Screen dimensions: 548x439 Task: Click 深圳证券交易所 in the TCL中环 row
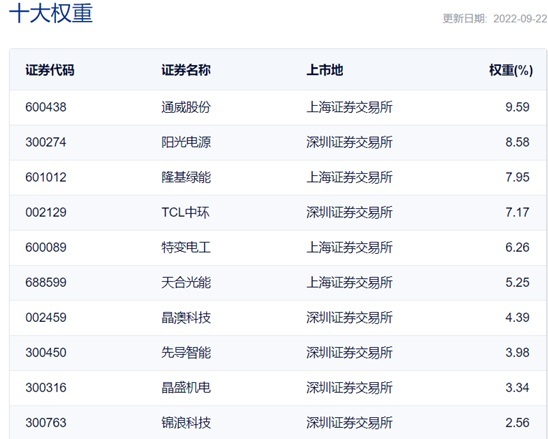349,212
